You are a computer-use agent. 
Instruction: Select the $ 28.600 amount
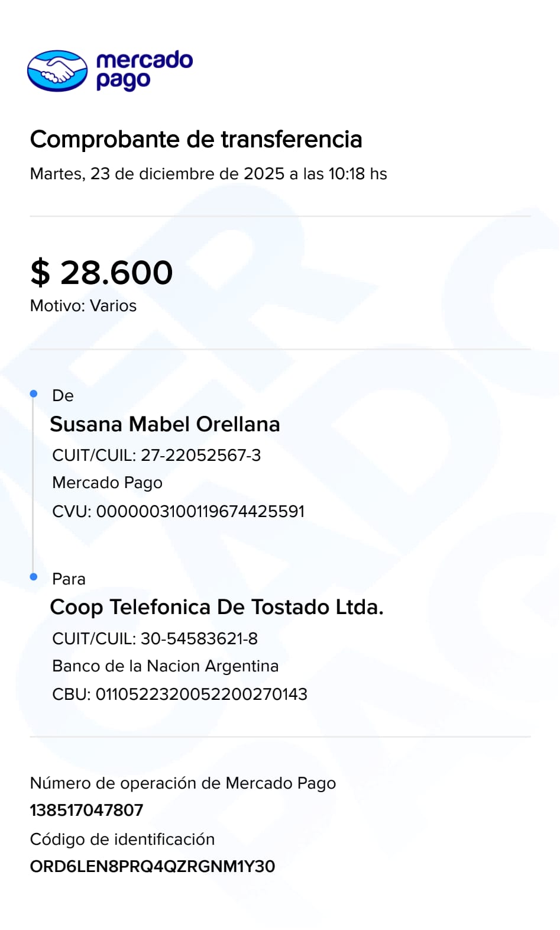pos(101,273)
